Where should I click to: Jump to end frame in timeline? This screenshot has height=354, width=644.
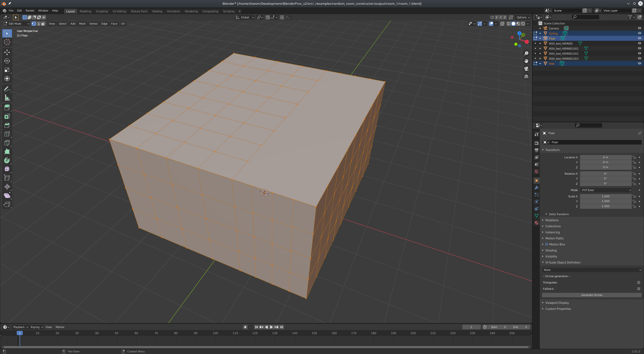(281, 327)
